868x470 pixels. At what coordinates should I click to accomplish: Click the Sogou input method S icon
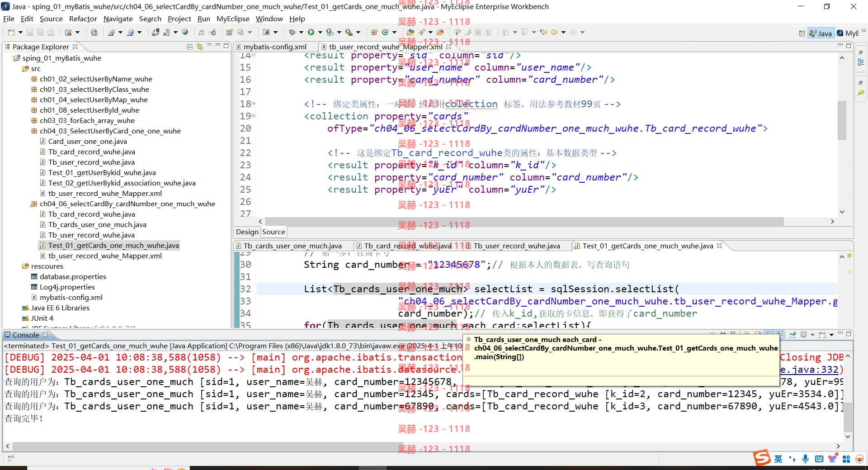(x=762, y=458)
